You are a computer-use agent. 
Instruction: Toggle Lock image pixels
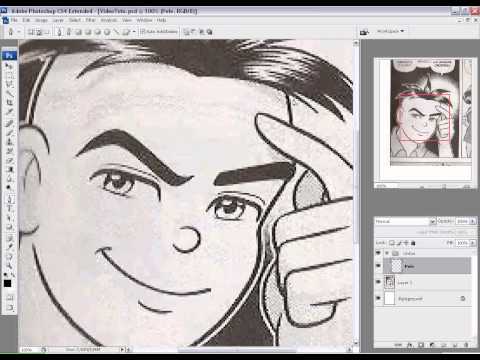(399, 243)
